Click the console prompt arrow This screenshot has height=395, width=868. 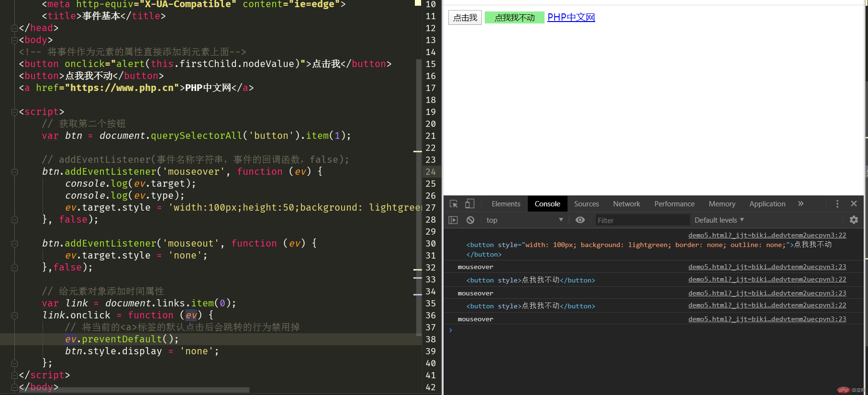click(450, 330)
